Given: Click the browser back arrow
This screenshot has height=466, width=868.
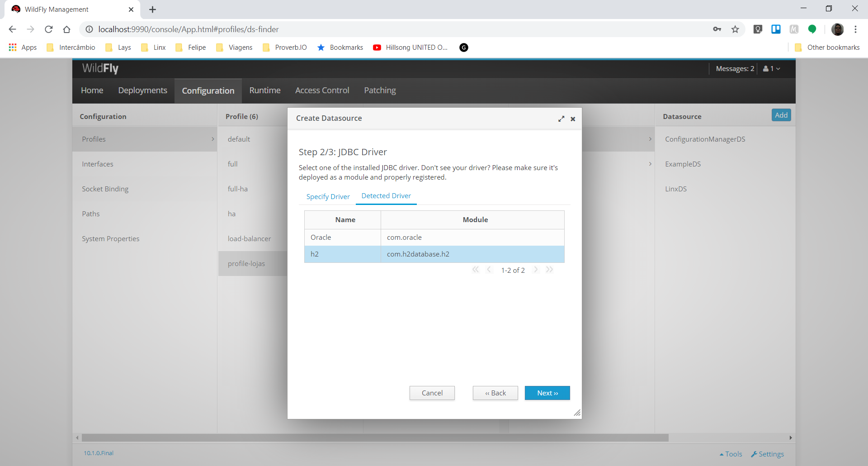Looking at the screenshot, I should (12, 29).
